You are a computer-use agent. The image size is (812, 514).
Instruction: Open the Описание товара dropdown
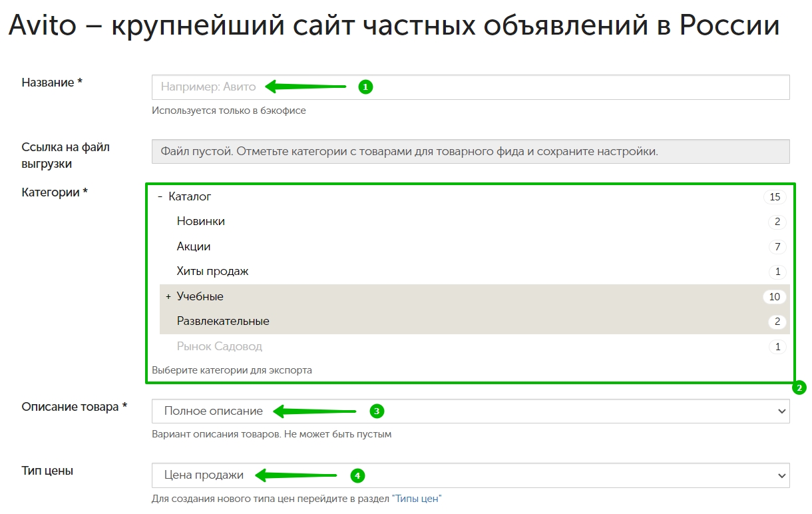click(471, 411)
